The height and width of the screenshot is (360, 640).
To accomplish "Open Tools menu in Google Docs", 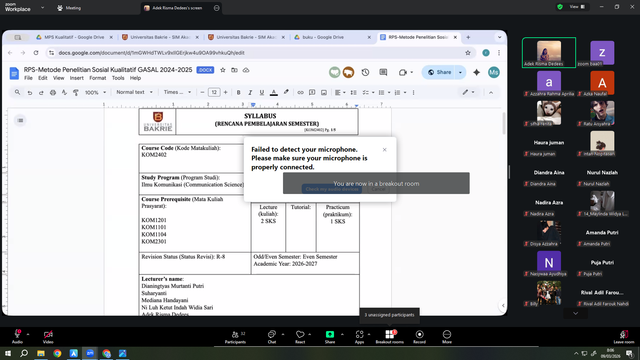I will 118,78.
